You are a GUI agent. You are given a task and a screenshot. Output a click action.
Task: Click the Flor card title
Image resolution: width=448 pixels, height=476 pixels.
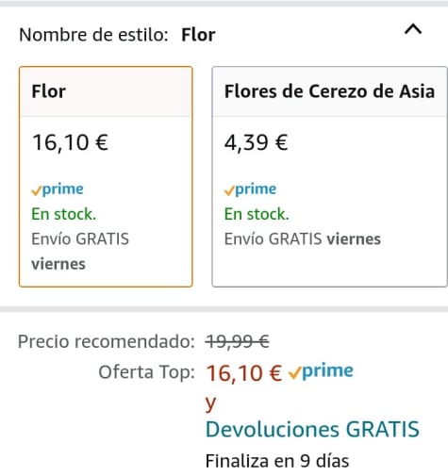[x=49, y=91]
